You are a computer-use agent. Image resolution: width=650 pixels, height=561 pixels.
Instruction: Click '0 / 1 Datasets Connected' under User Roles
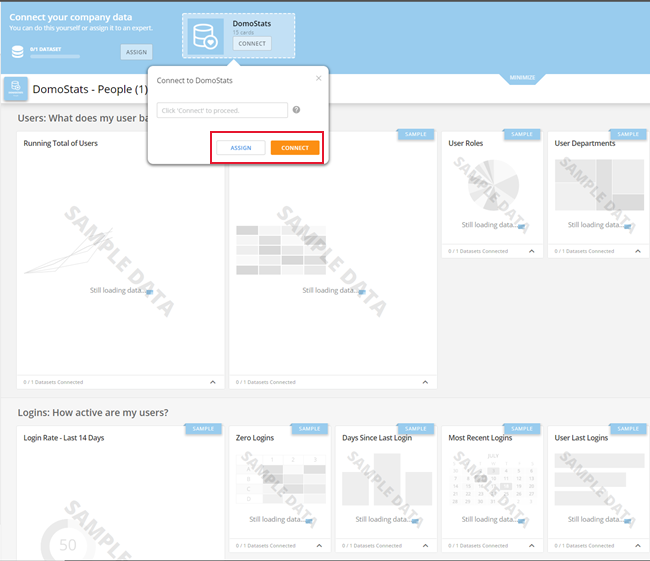point(478,251)
